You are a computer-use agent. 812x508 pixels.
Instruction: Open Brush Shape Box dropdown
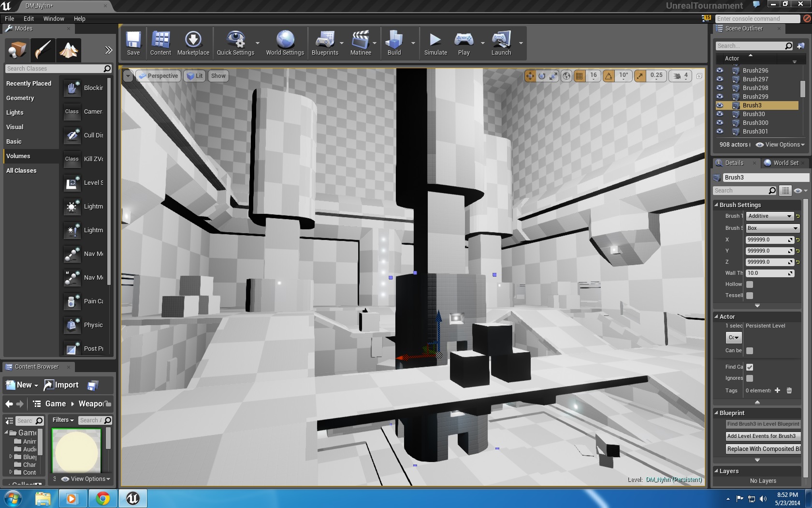pos(773,228)
